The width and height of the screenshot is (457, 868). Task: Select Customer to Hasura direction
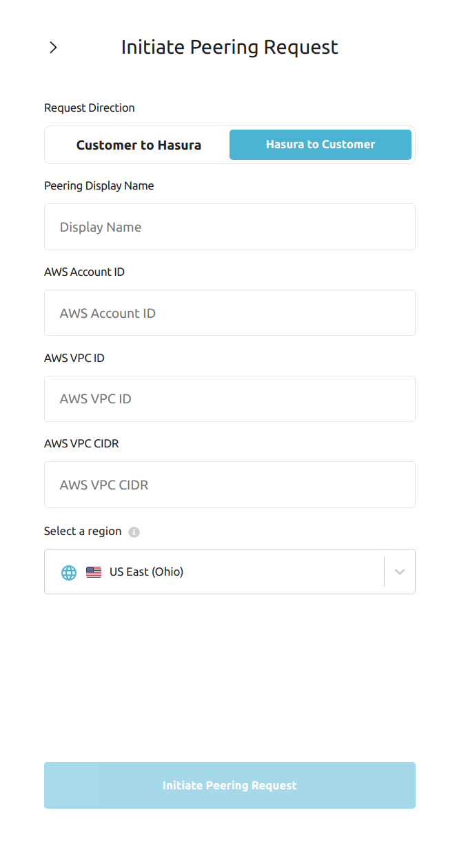(x=139, y=145)
